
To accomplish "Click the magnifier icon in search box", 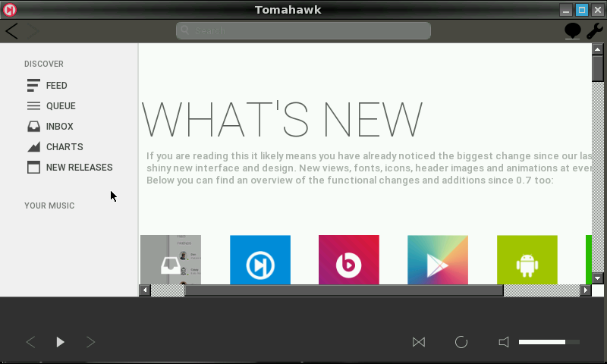I will click(185, 30).
